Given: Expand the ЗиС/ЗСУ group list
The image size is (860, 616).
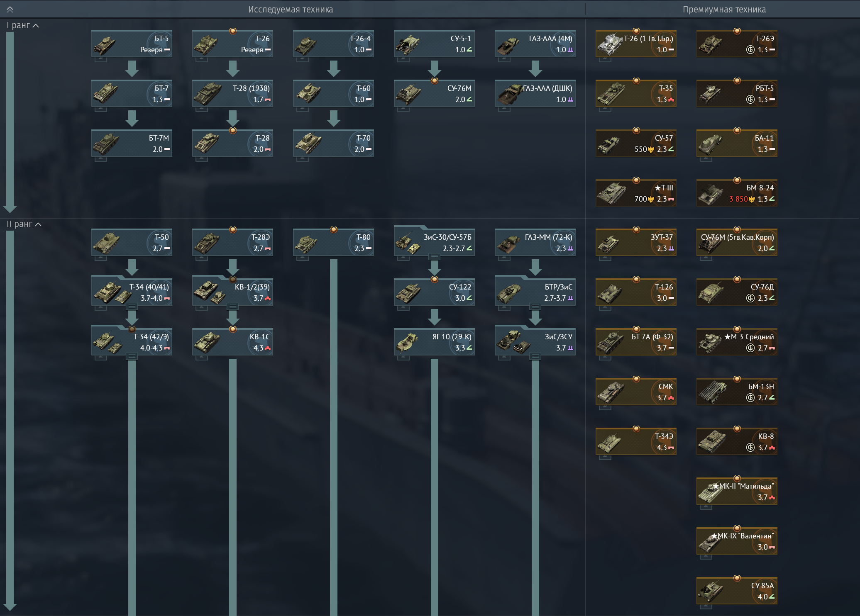Looking at the screenshot, I should coord(535,356).
